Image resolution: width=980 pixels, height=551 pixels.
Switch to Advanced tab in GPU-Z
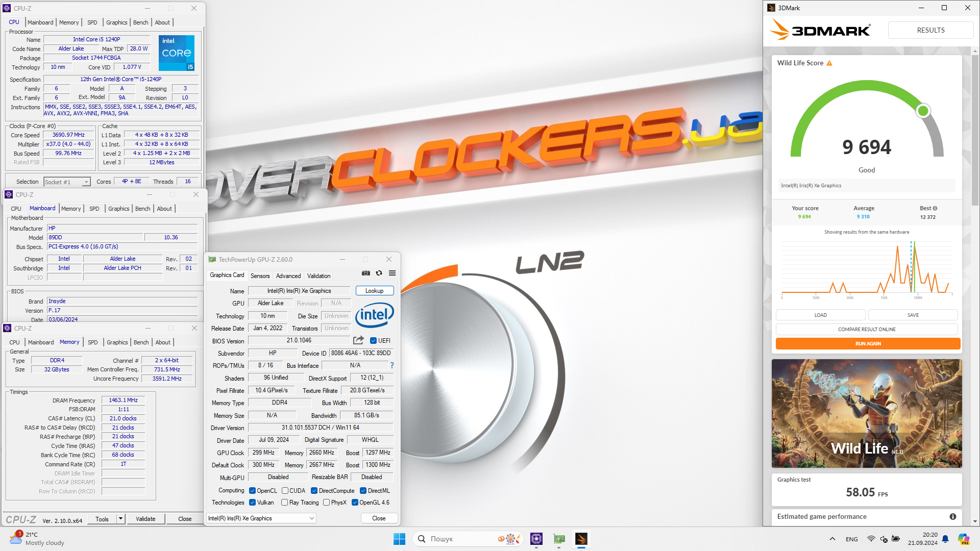[x=288, y=276]
